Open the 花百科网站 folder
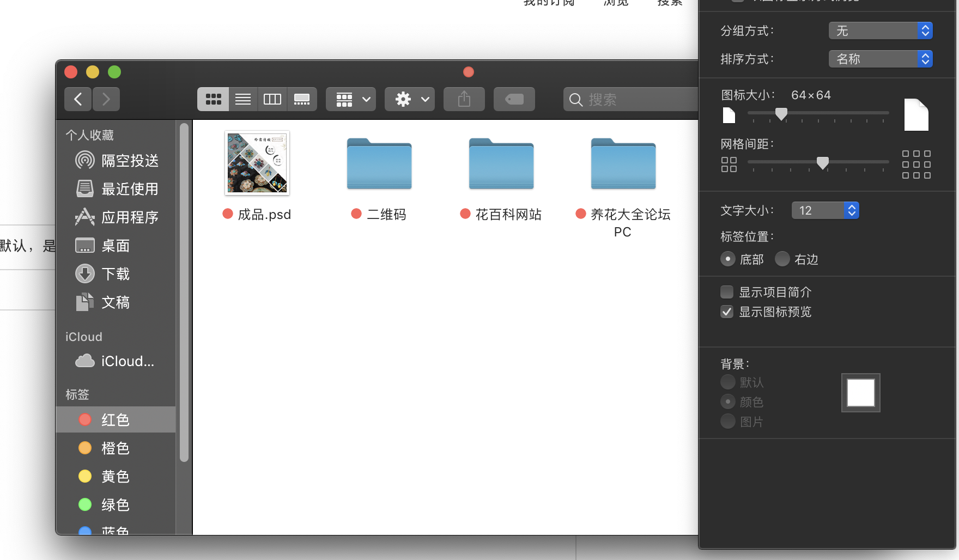Screen dimensions: 959x560 pyautogui.click(x=501, y=164)
